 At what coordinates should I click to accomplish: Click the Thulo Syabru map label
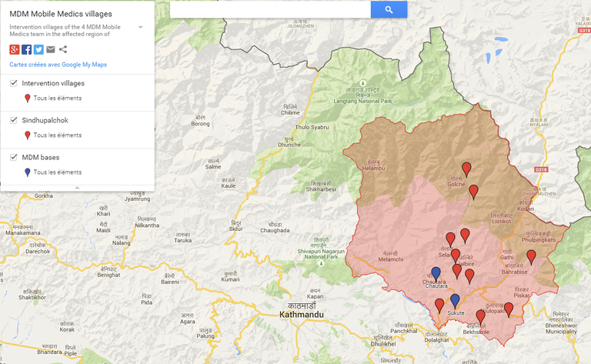click(312, 128)
